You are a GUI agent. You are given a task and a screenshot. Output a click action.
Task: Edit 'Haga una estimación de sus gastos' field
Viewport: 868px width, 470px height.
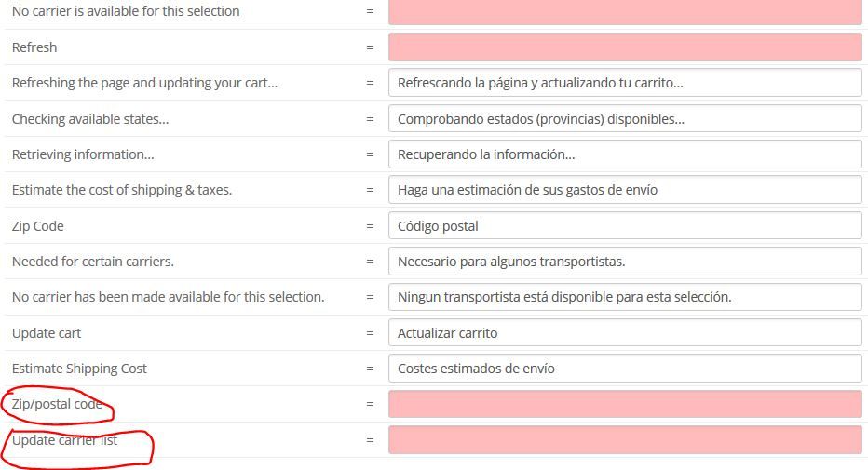[x=625, y=190]
